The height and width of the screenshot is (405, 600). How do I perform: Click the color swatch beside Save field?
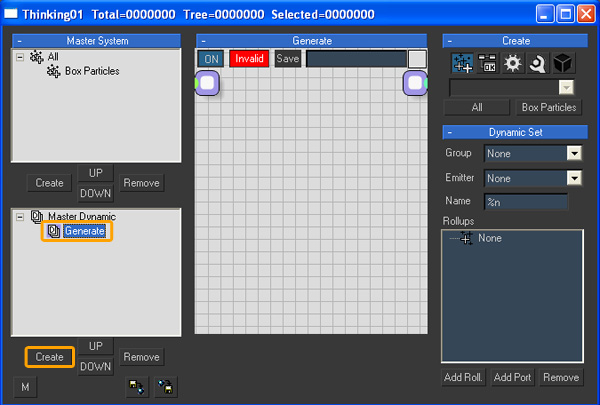417,59
